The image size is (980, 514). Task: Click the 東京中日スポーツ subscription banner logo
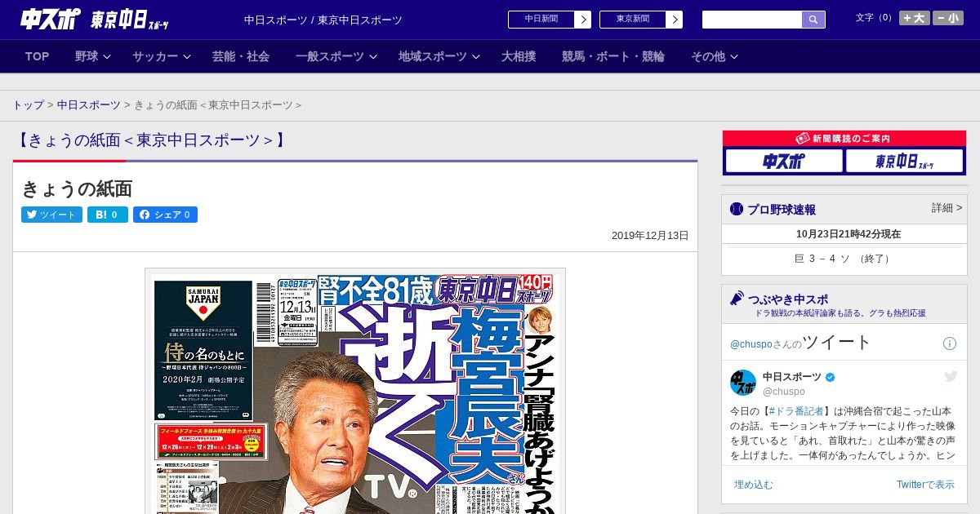pos(904,162)
